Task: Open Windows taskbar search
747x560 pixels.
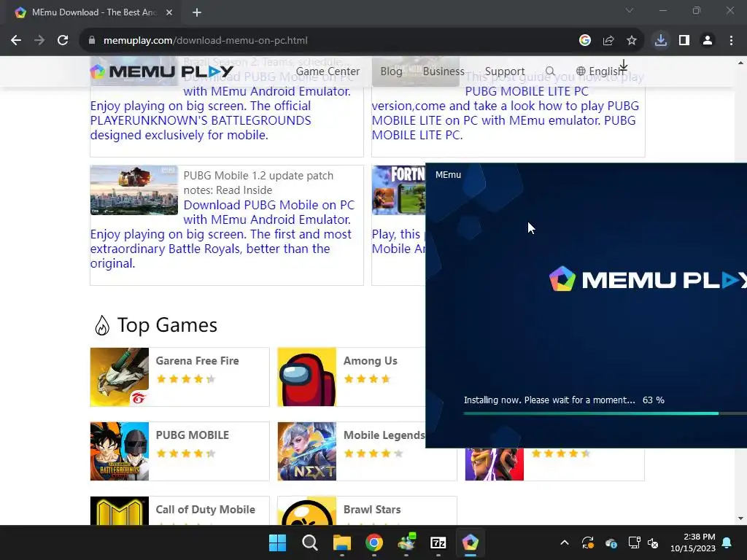Action: point(309,542)
